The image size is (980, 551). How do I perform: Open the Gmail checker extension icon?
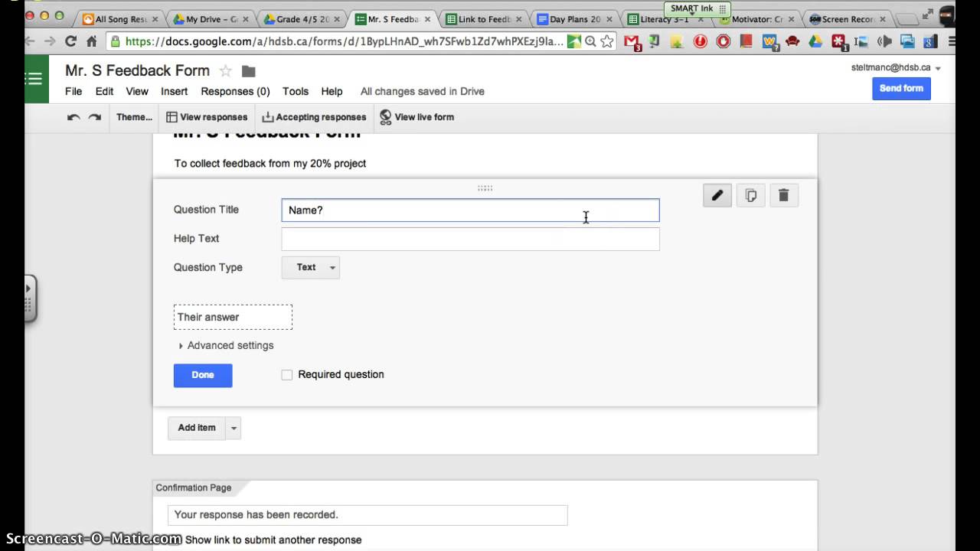[632, 42]
